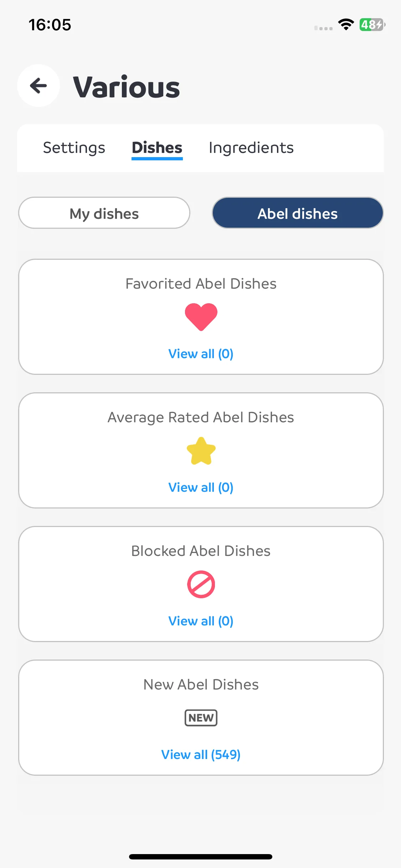Switch to the Ingredients tab
The height and width of the screenshot is (868, 401).
pos(251,148)
